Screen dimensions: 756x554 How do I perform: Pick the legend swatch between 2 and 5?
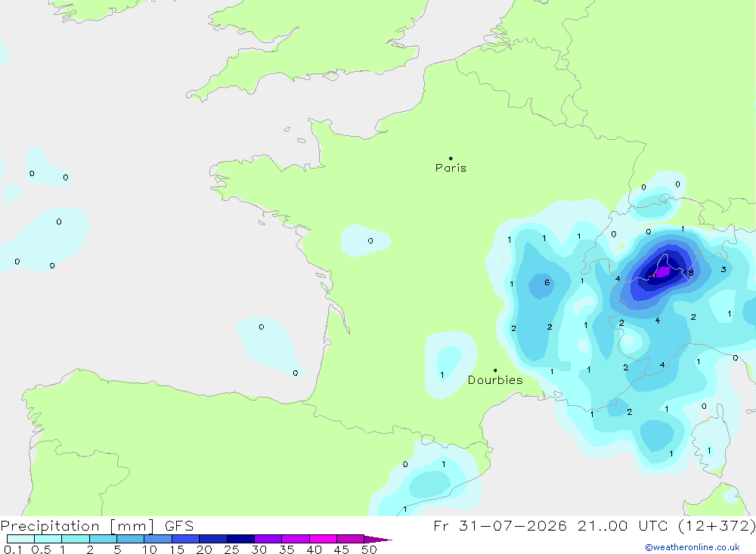pos(103,539)
